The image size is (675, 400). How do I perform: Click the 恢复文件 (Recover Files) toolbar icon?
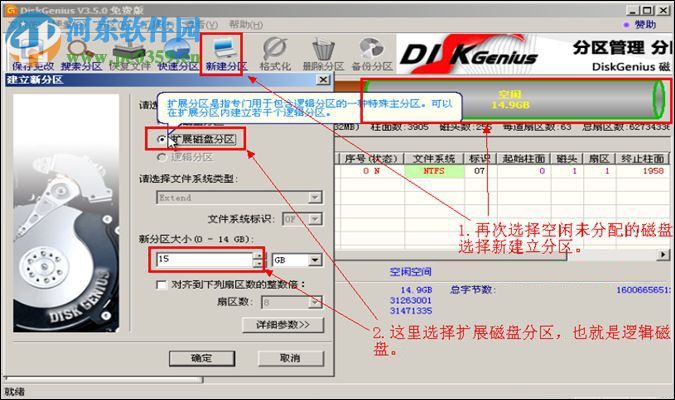[x=129, y=55]
